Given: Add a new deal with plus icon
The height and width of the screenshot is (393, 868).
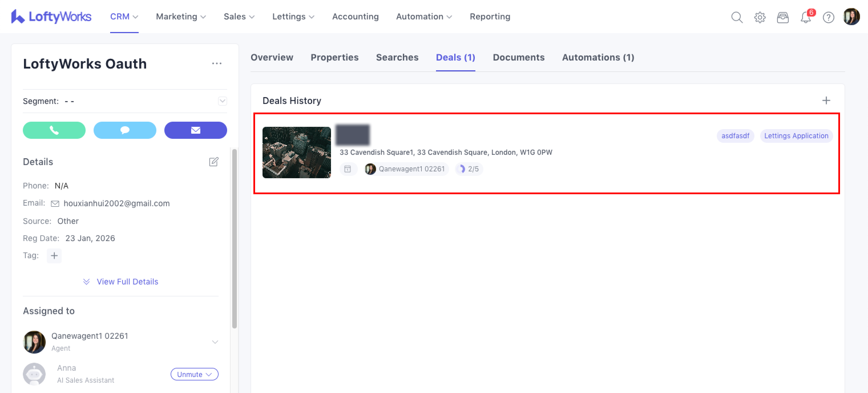Looking at the screenshot, I should (x=826, y=101).
